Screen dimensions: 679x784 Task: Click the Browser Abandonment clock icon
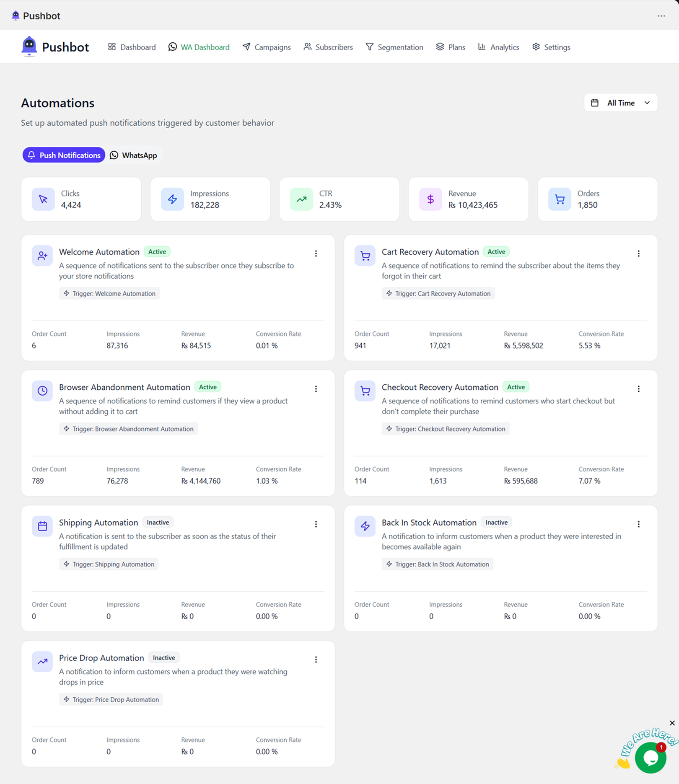pyautogui.click(x=42, y=391)
